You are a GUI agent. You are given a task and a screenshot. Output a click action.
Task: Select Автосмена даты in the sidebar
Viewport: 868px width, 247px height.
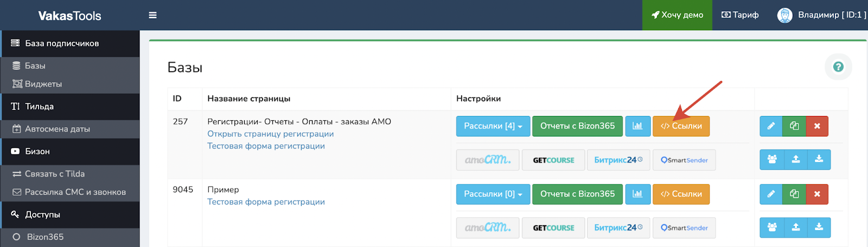[x=57, y=129]
